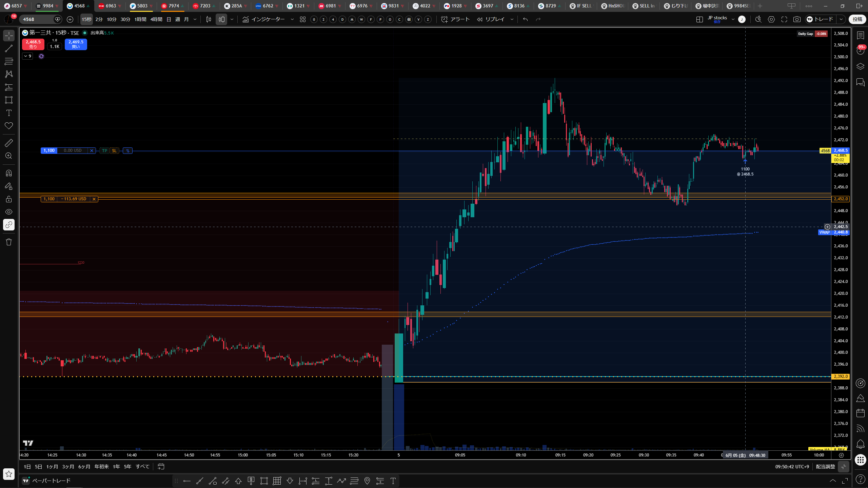
Task: Open the ruler measure tool
Action: [9, 143]
